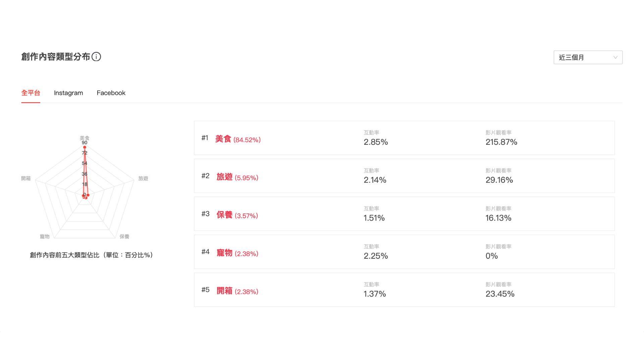Open the 近三個月 time range dropdown

point(588,57)
